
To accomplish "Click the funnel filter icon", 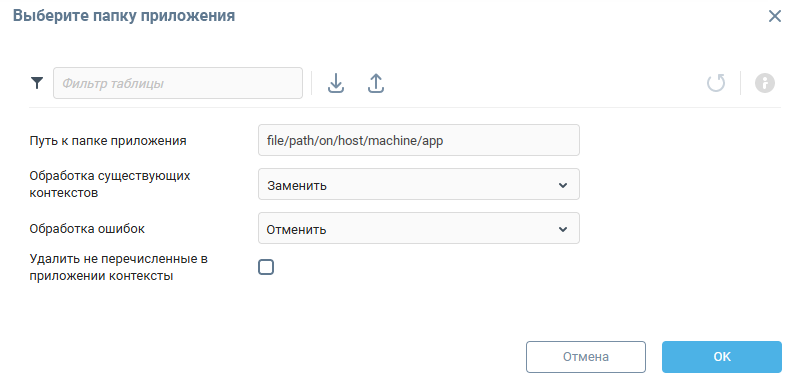I will 37,83.
